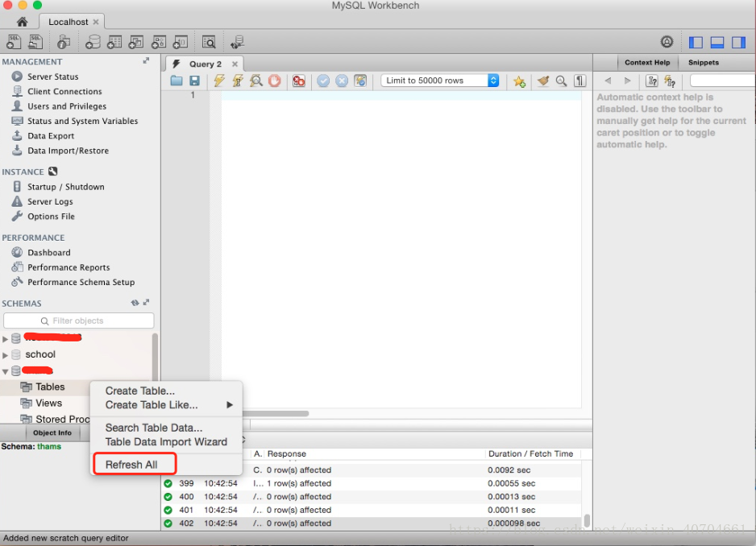Viewport: 756px width, 546px height.
Task: Switch to the Snippets tab
Action: click(704, 63)
